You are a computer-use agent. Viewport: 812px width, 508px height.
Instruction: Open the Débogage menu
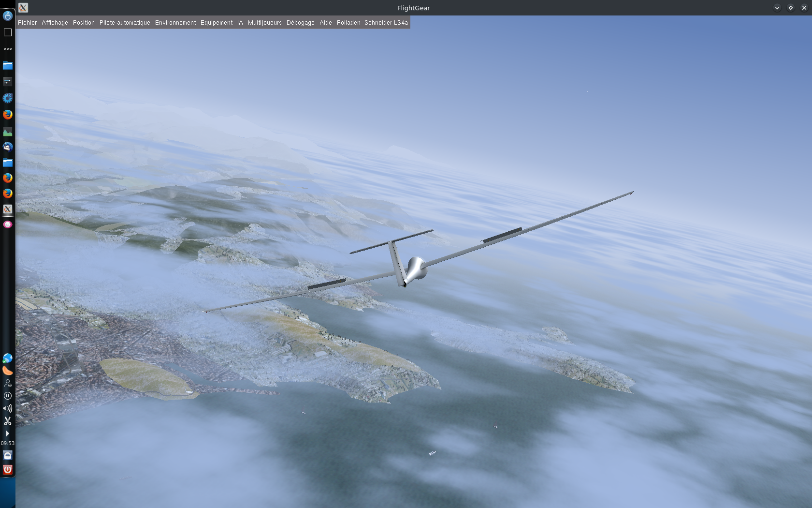[x=300, y=23]
